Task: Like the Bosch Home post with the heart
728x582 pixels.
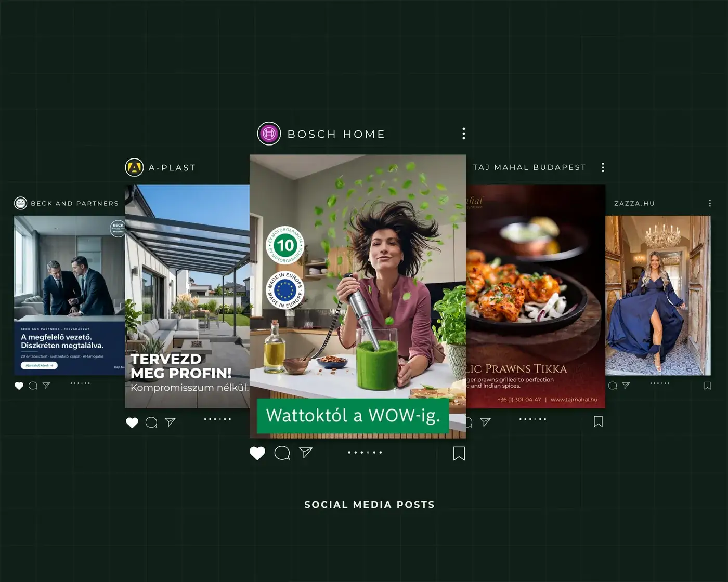Action: 257,453
